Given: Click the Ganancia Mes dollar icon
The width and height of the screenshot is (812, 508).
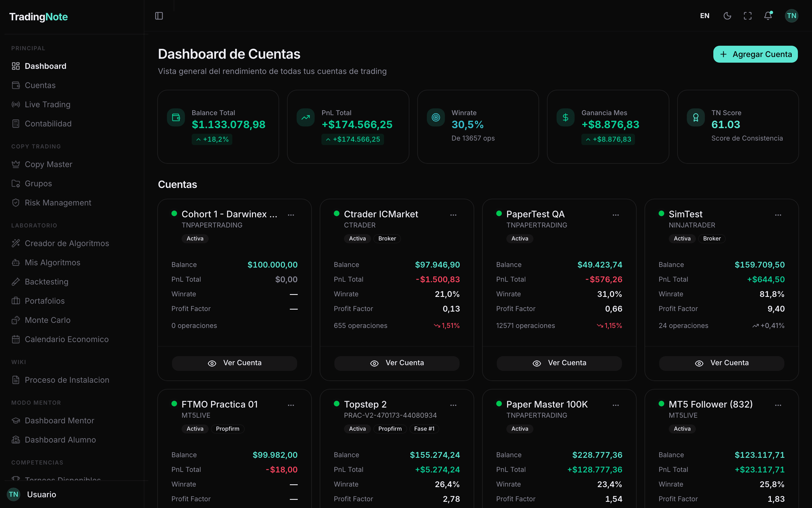Looking at the screenshot, I should pyautogui.click(x=565, y=117).
